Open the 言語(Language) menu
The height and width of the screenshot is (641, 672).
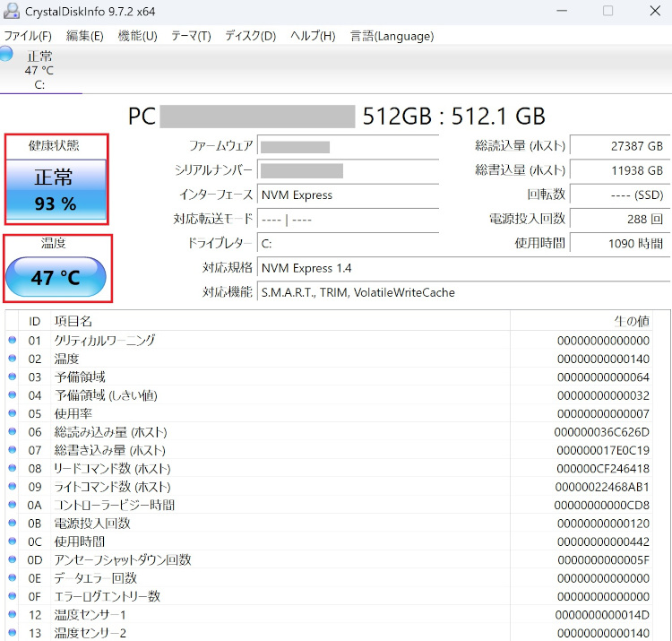tap(392, 36)
